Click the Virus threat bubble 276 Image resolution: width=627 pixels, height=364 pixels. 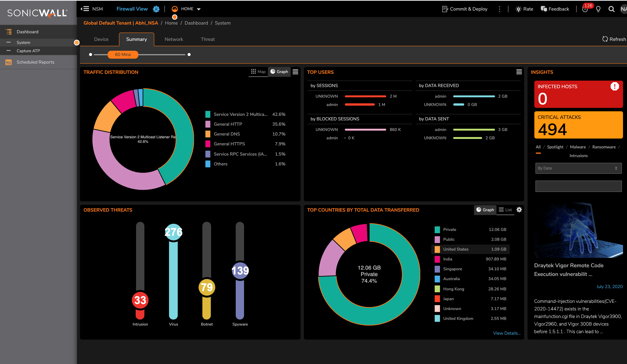(173, 232)
